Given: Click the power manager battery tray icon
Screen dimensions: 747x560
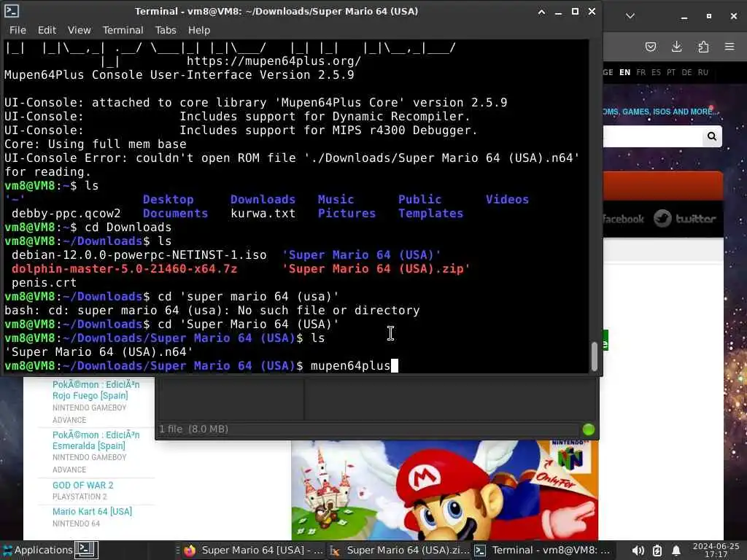Looking at the screenshot, I should click(x=657, y=551).
